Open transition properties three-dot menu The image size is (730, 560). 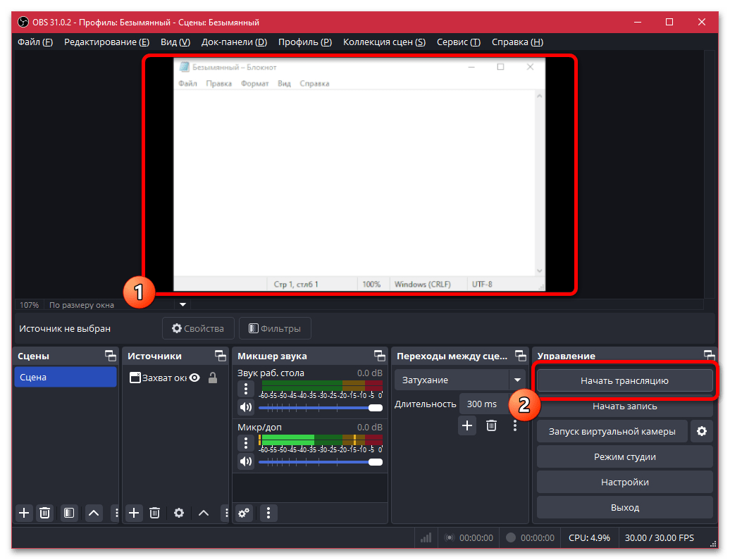[x=515, y=425]
